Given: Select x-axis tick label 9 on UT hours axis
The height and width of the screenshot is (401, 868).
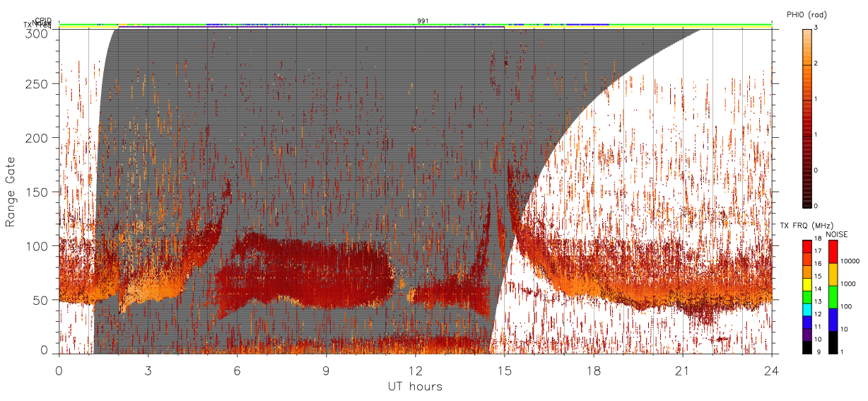Looking at the screenshot, I should 326,369.
